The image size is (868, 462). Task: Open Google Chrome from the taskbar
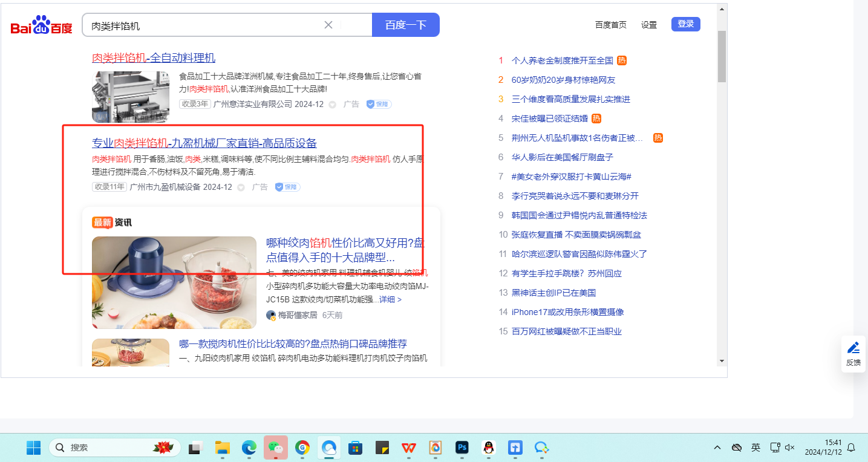point(302,448)
